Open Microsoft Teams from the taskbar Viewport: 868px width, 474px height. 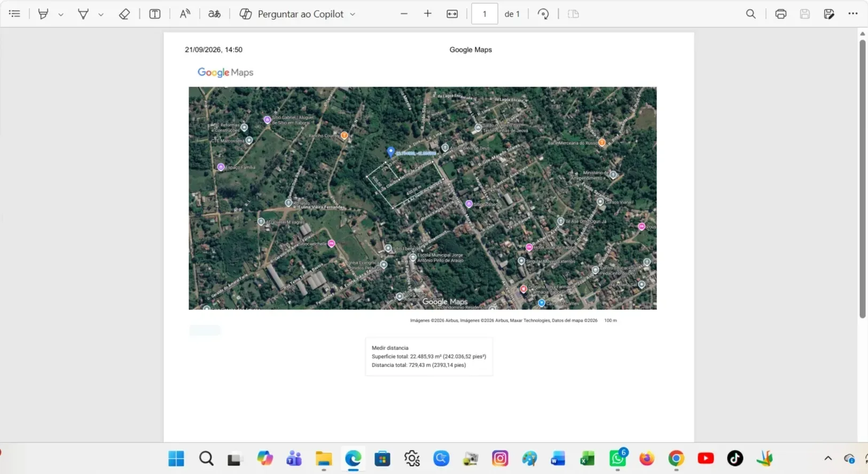(x=294, y=459)
